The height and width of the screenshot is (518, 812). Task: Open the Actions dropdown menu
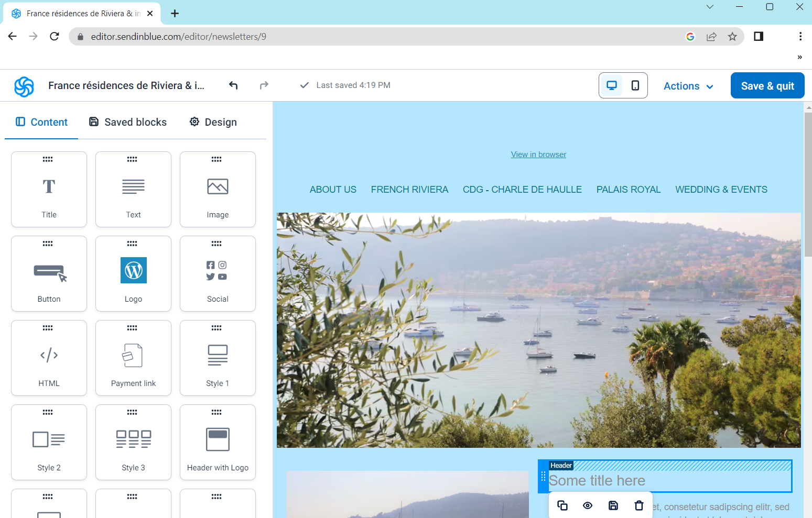[688, 86]
